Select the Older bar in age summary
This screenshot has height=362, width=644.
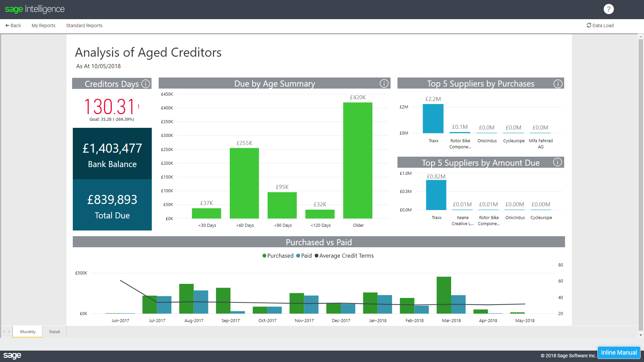pos(358,160)
